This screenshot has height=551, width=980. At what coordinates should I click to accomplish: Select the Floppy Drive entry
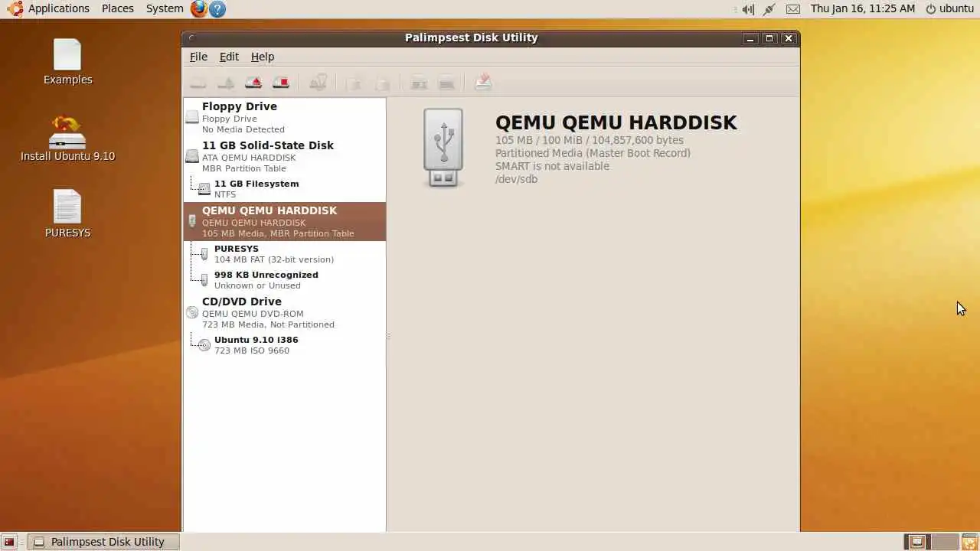[284, 117]
